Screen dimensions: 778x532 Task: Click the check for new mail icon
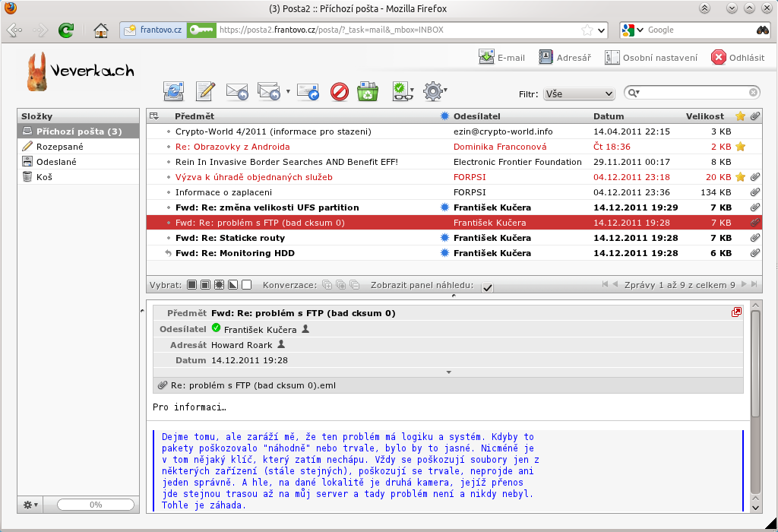click(174, 92)
